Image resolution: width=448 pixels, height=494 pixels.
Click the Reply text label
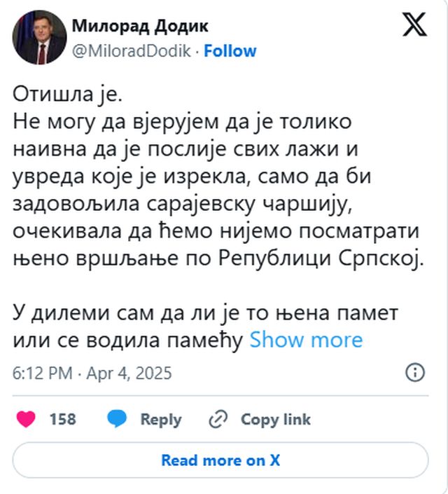(x=160, y=419)
